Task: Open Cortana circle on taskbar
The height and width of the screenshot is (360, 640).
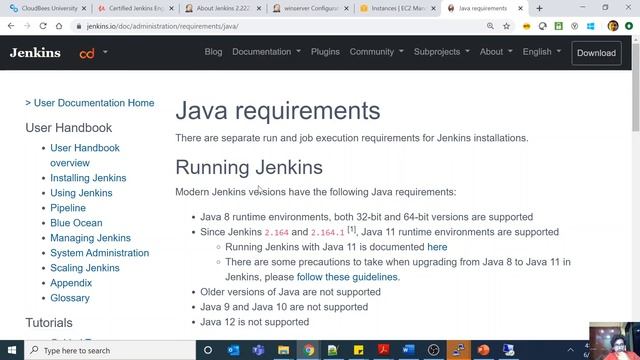Action: tap(208, 350)
